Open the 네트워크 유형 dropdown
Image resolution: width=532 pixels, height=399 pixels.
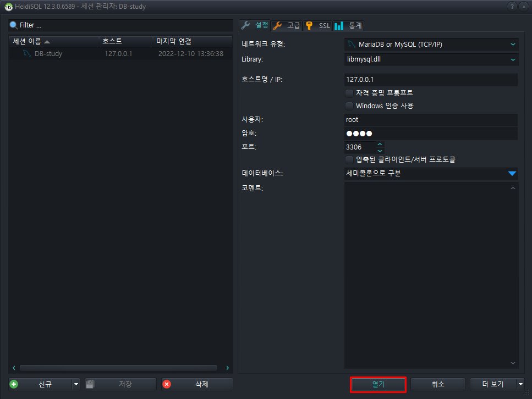coord(513,45)
